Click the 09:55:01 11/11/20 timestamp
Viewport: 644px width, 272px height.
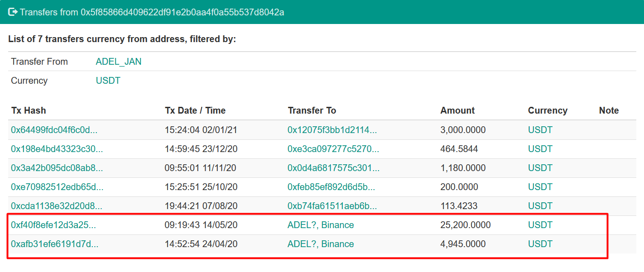(201, 168)
